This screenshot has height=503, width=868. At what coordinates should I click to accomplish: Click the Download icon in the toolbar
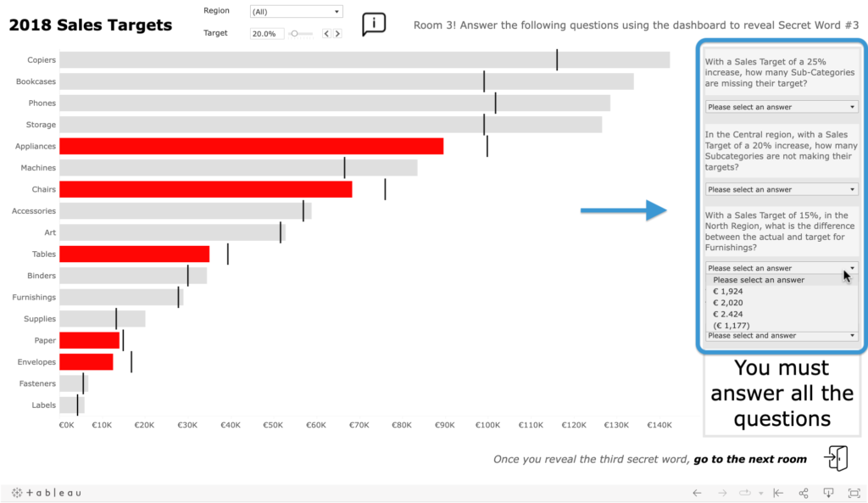pos(828,493)
